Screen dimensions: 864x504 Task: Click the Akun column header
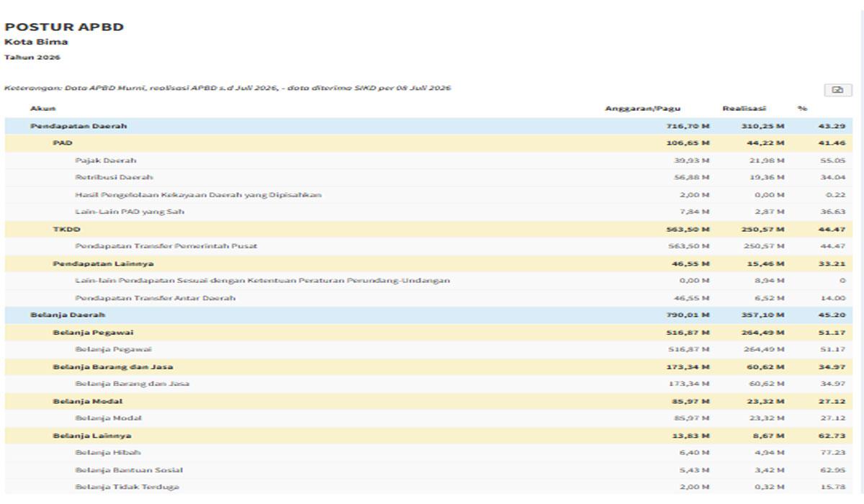click(42, 109)
